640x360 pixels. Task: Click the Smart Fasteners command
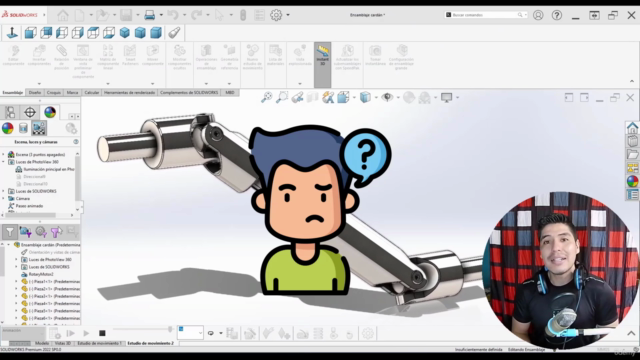click(x=130, y=55)
